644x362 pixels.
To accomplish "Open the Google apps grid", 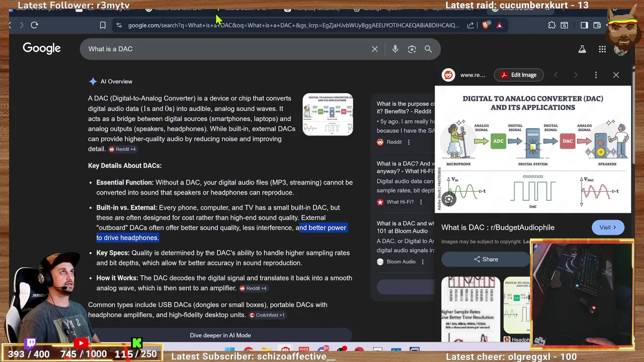I will coord(602,49).
